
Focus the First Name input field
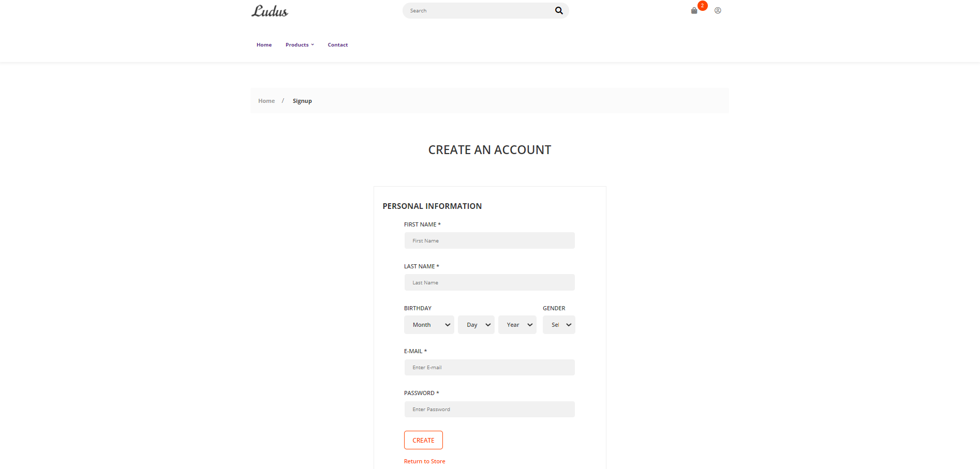pyautogui.click(x=489, y=240)
